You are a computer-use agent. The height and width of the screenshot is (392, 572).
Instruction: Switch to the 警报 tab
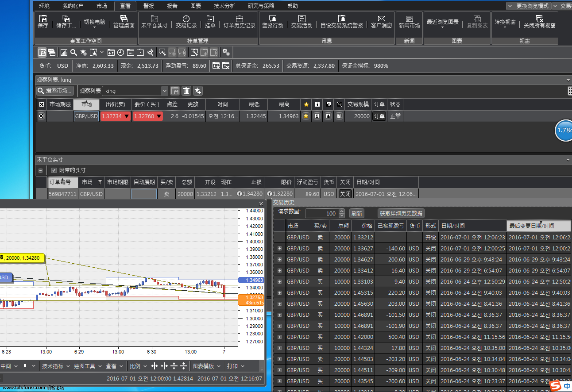coord(149,6)
